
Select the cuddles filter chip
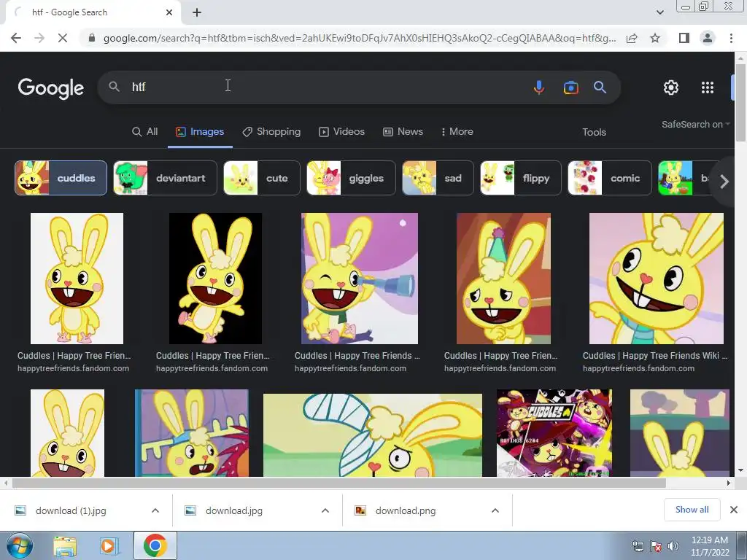61,178
